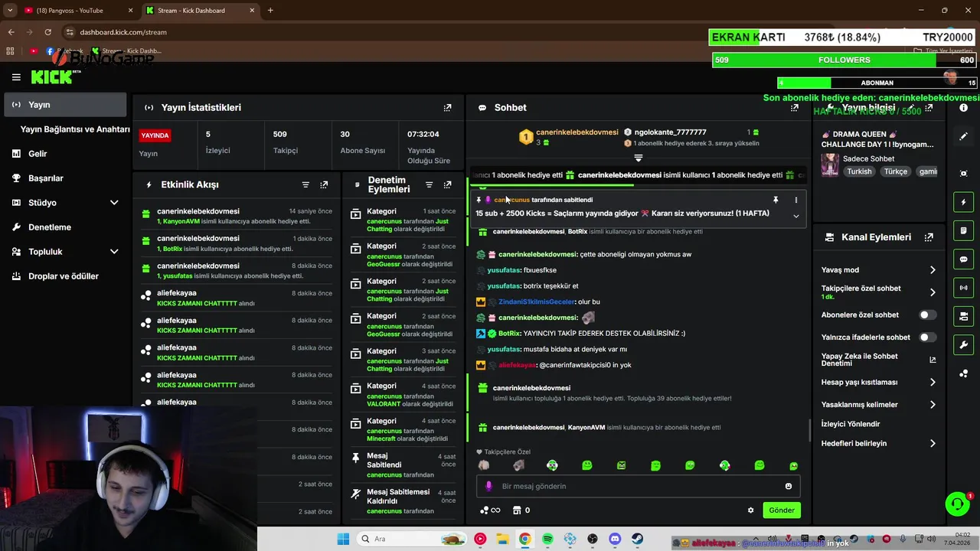Click the Kategori Minecraft moderation entry

click(x=402, y=429)
